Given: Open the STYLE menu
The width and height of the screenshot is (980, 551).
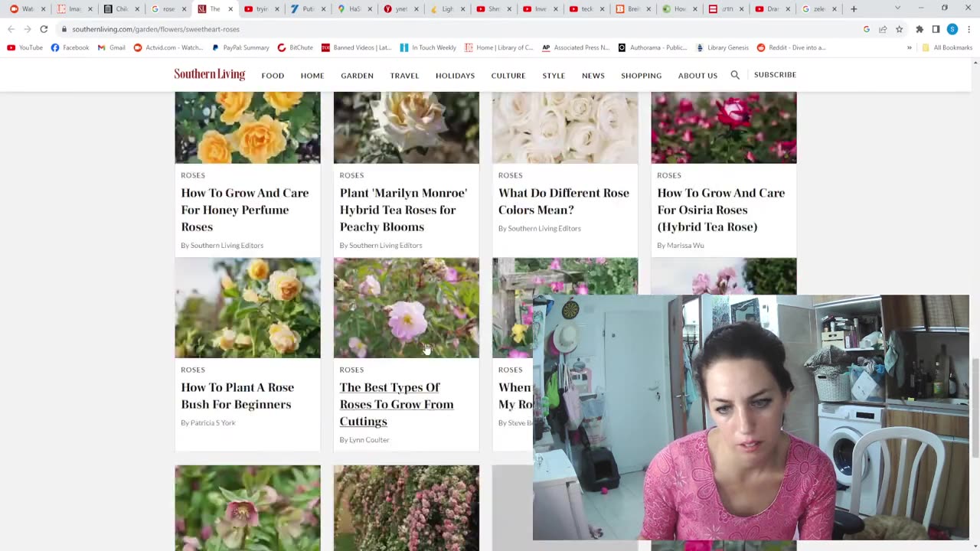Looking at the screenshot, I should [x=554, y=76].
